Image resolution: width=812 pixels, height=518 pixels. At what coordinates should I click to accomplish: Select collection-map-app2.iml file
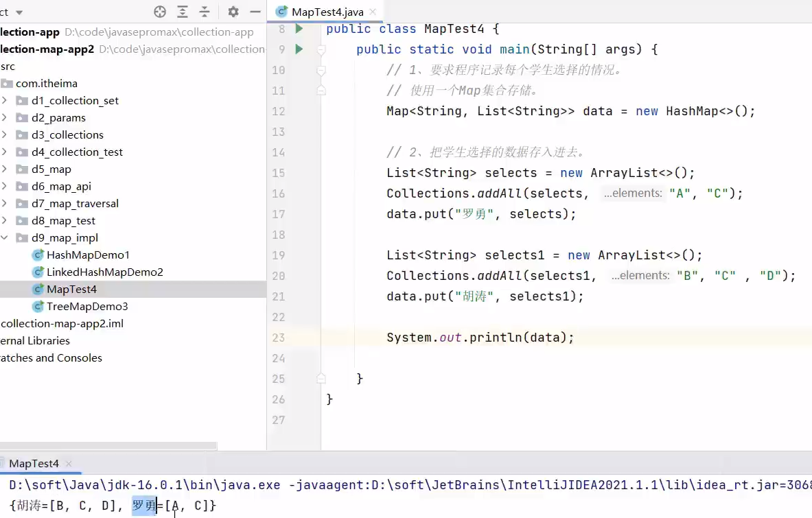click(62, 323)
